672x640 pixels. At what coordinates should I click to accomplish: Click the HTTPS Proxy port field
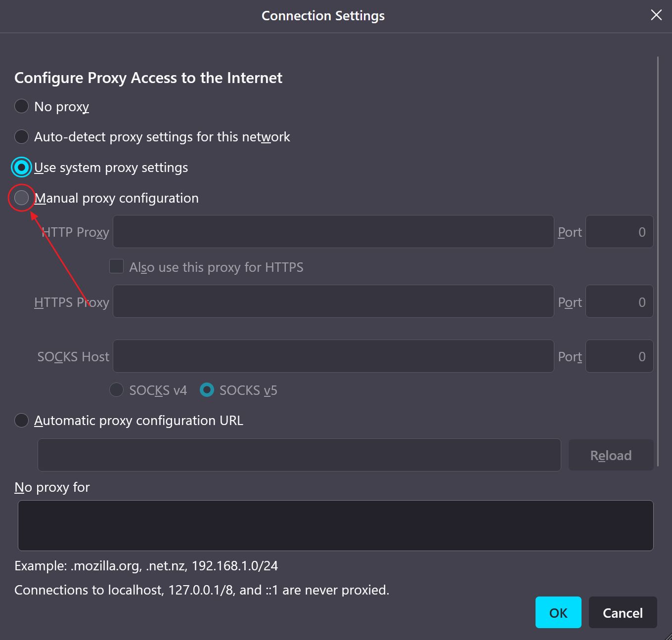click(x=619, y=301)
